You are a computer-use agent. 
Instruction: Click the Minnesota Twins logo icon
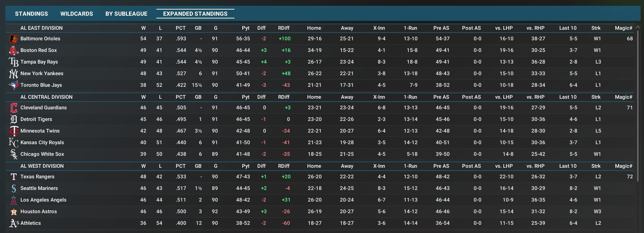coord(14,131)
